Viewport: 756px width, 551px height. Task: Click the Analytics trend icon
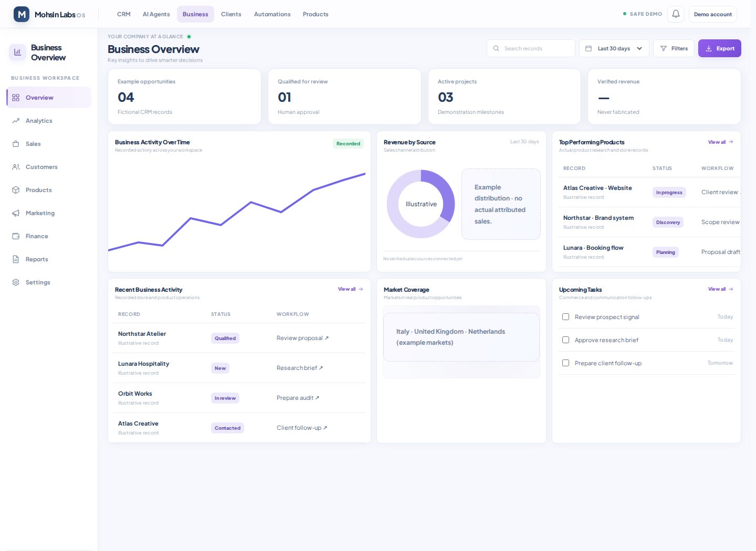(16, 121)
